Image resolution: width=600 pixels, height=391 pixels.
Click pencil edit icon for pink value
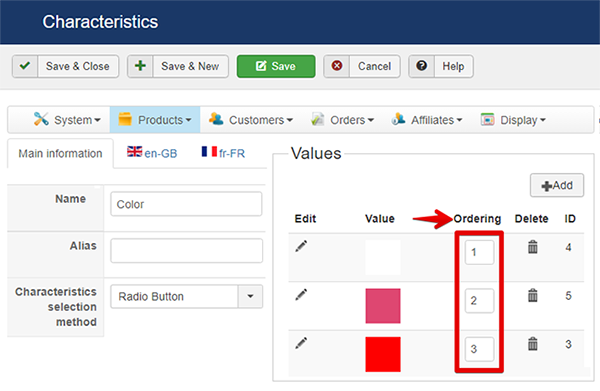[x=301, y=295]
